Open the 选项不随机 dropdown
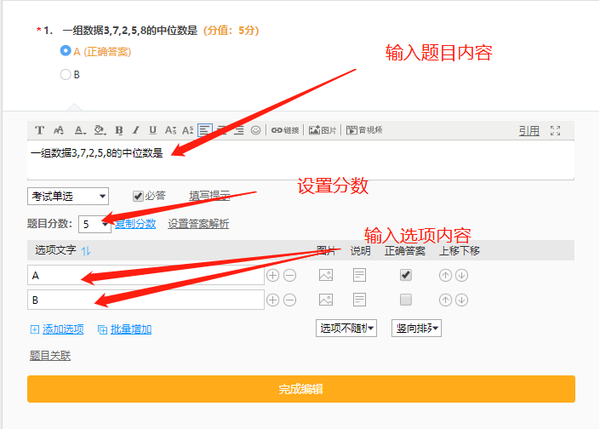600x429 pixels. pyautogui.click(x=346, y=328)
